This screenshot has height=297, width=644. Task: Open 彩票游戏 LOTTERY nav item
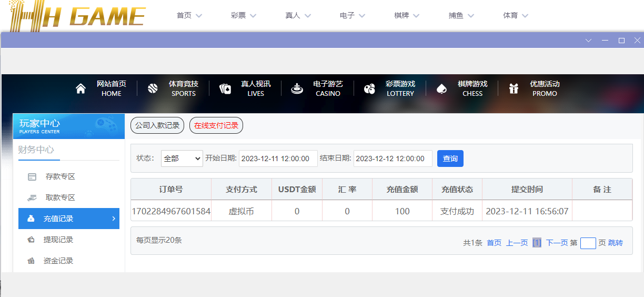coord(400,88)
